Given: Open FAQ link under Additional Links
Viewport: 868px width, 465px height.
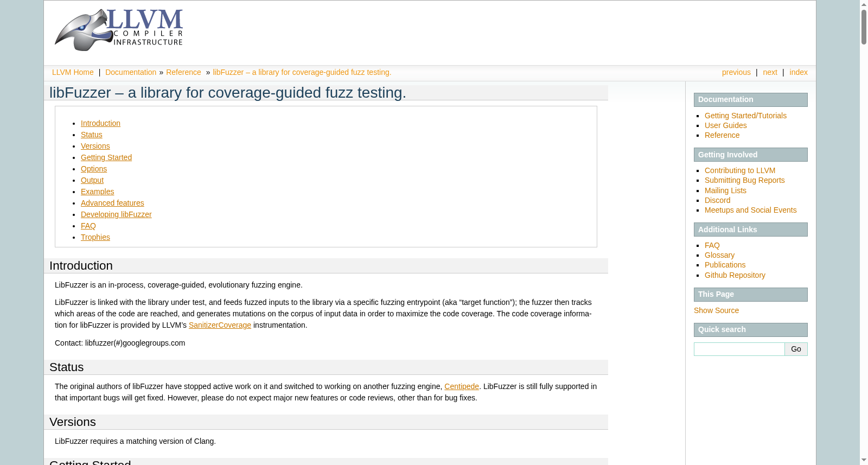Looking at the screenshot, I should pos(712,245).
